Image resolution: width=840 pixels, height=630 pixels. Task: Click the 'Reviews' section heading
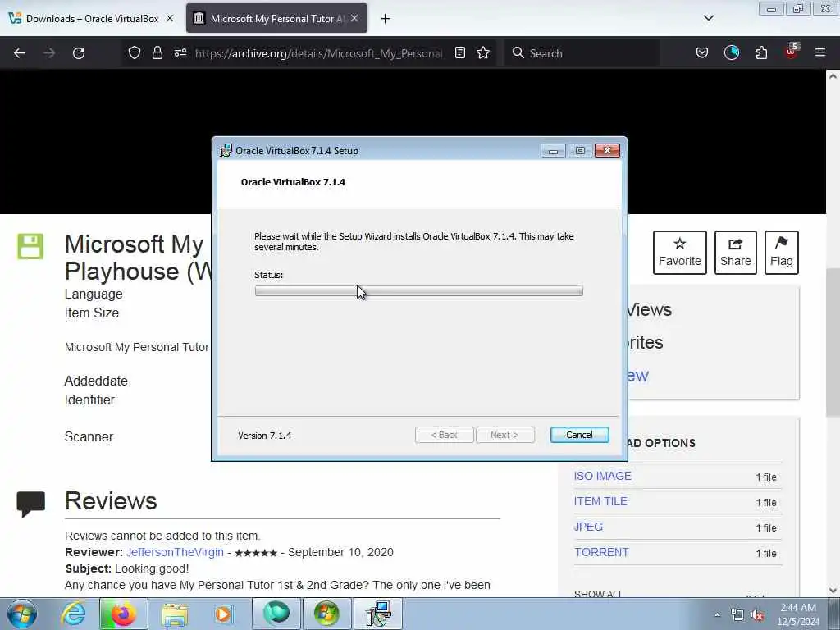point(111,501)
